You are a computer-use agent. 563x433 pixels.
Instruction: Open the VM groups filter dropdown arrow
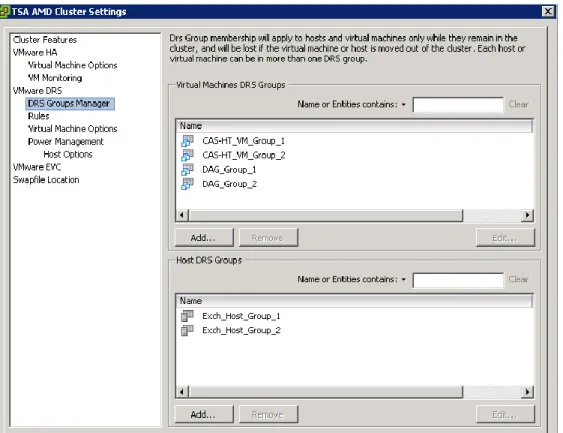tap(404, 104)
